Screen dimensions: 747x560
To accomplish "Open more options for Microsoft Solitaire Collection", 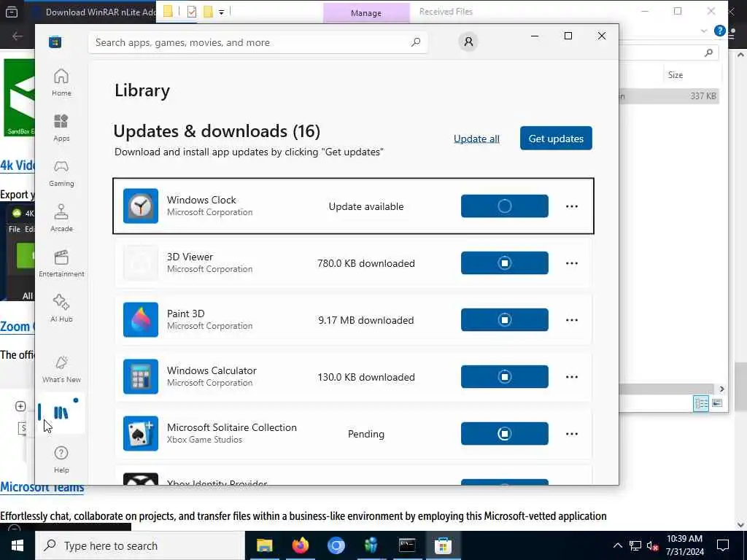I will pos(572,434).
